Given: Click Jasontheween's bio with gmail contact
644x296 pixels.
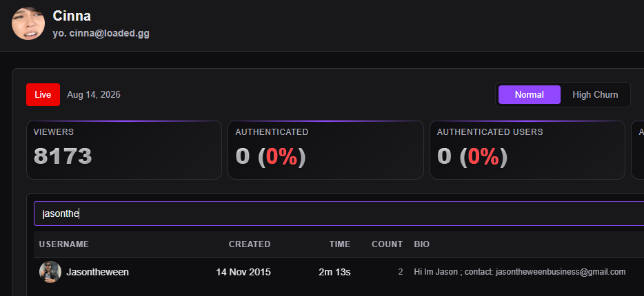Looking at the screenshot, I should click(520, 272).
